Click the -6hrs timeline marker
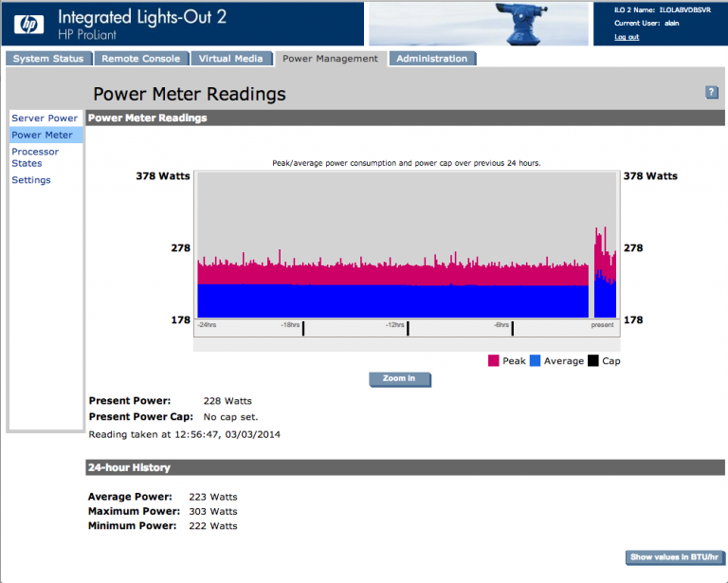This screenshot has width=728, height=583. [512, 328]
